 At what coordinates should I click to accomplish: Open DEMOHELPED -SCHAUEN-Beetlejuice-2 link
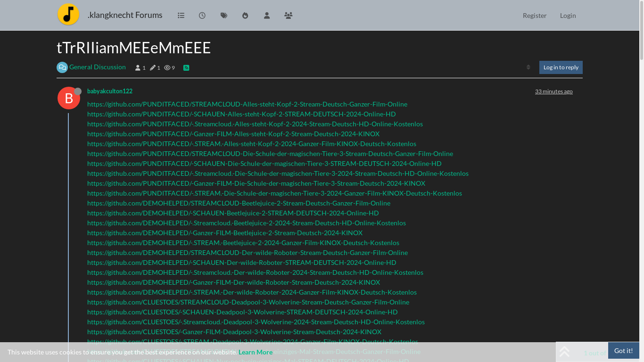tap(233, 213)
